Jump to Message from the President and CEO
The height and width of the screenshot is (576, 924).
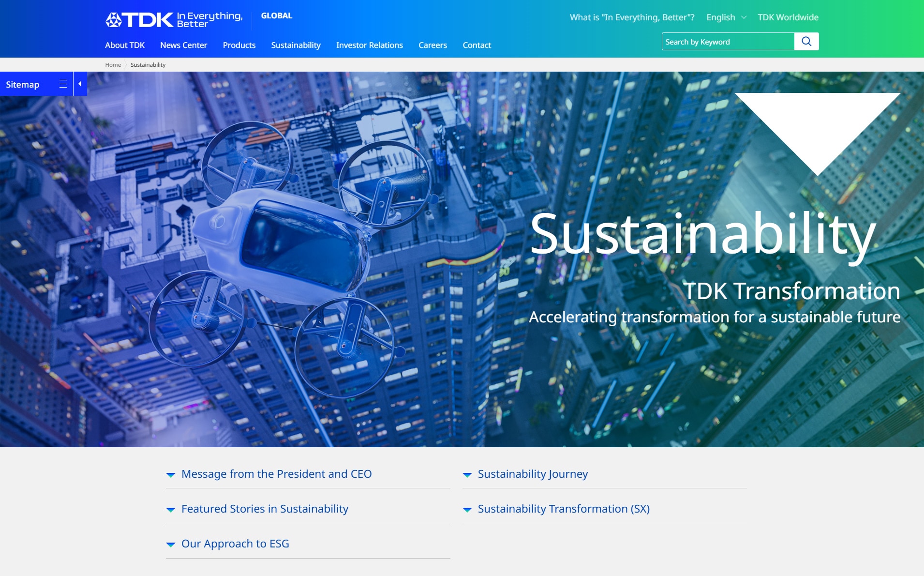click(x=277, y=474)
